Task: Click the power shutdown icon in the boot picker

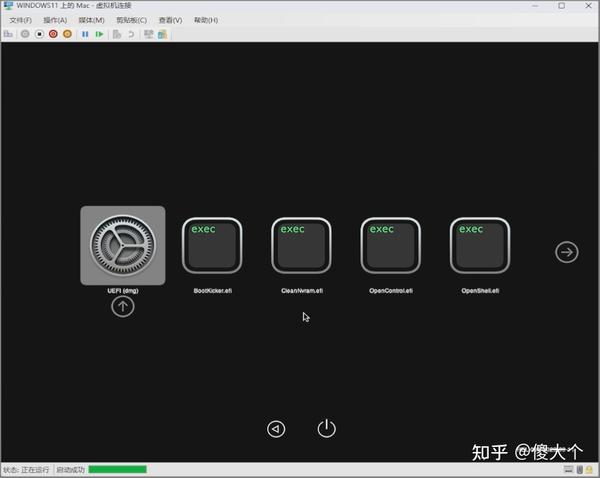Action: [x=326, y=429]
